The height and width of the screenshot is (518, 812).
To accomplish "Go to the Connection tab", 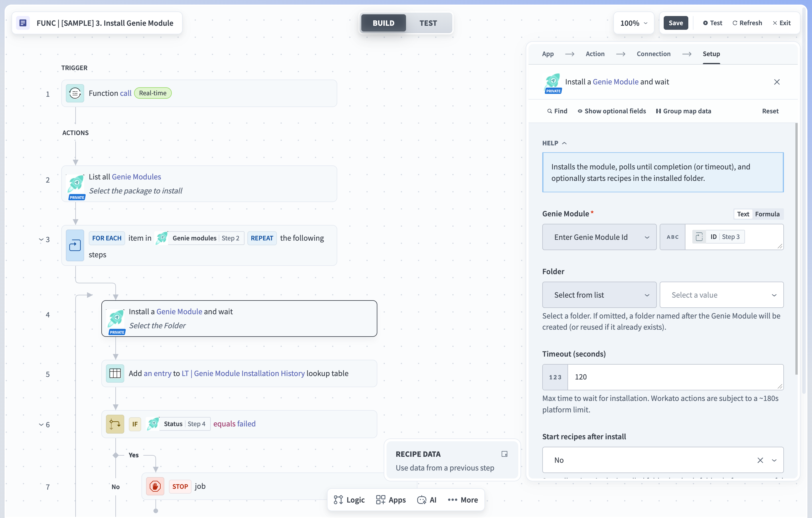I will click(653, 54).
